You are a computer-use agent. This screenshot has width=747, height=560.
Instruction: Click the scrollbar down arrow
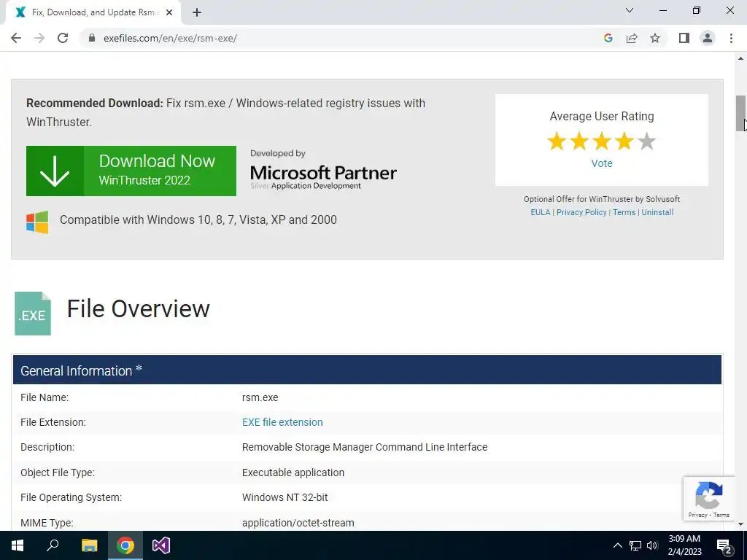point(740,524)
